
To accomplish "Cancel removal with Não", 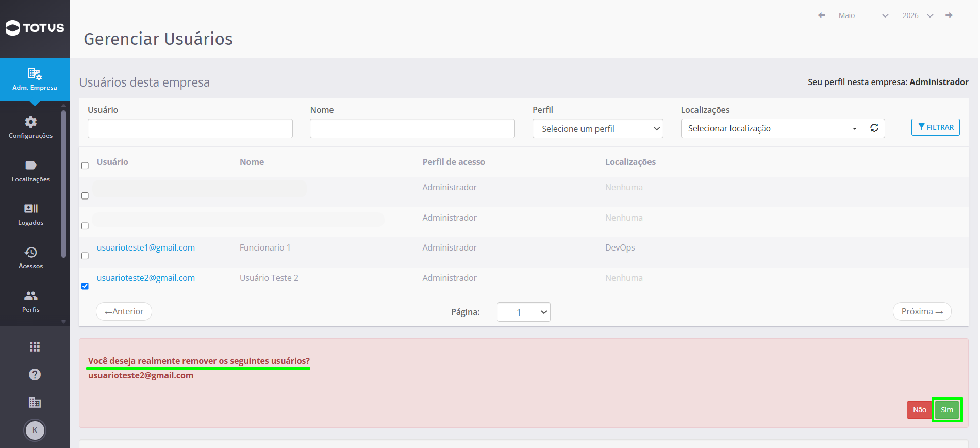I will click(x=920, y=410).
